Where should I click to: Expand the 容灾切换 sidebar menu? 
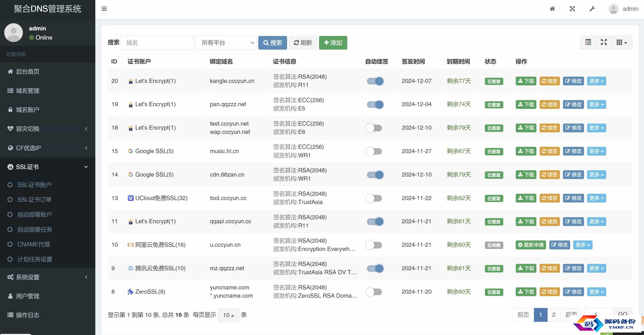click(x=48, y=129)
